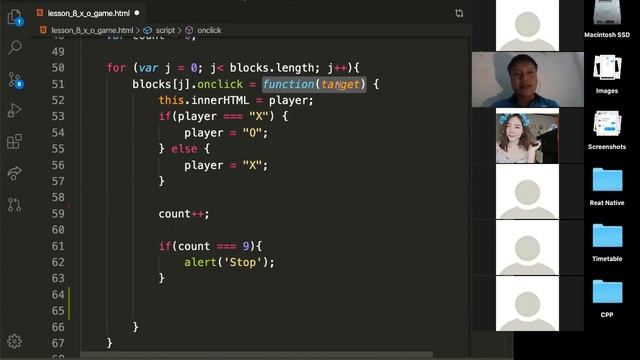Open Source Control view in activity bar
Viewport: 640px width, 360px height.
16,80
